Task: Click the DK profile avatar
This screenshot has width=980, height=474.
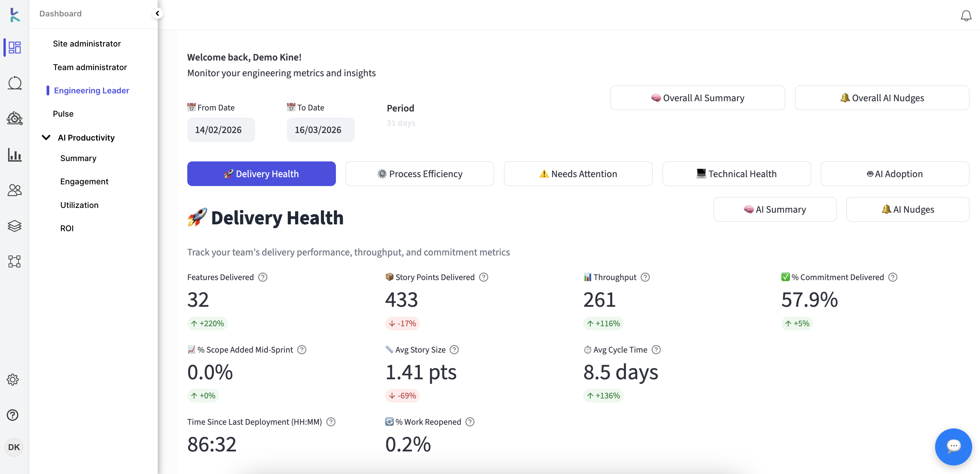Action: pos(14,447)
